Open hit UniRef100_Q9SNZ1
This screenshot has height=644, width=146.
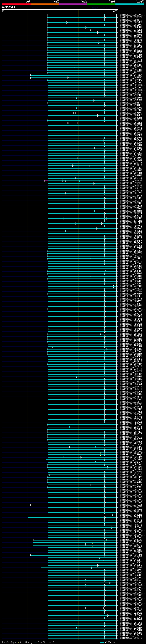[x=131, y=17]
